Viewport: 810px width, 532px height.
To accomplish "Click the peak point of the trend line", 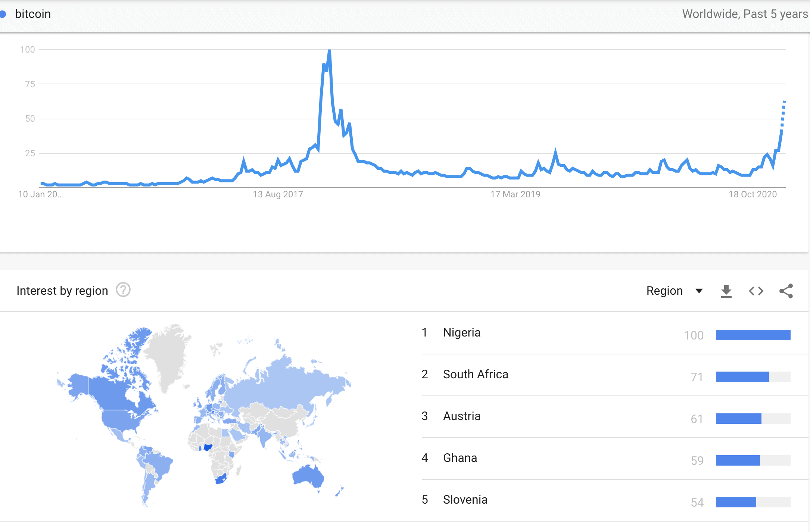I will [x=329, y=51].
